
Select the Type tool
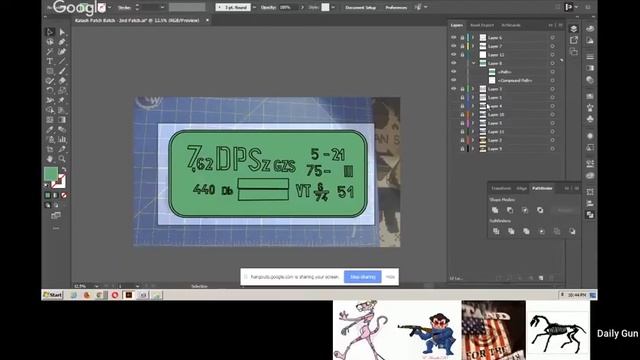50,62
